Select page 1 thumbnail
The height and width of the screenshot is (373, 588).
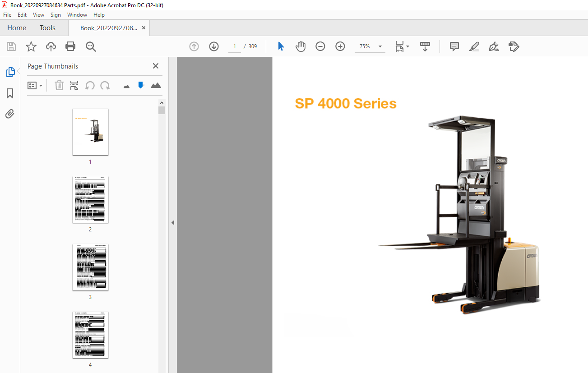[90, 132]
